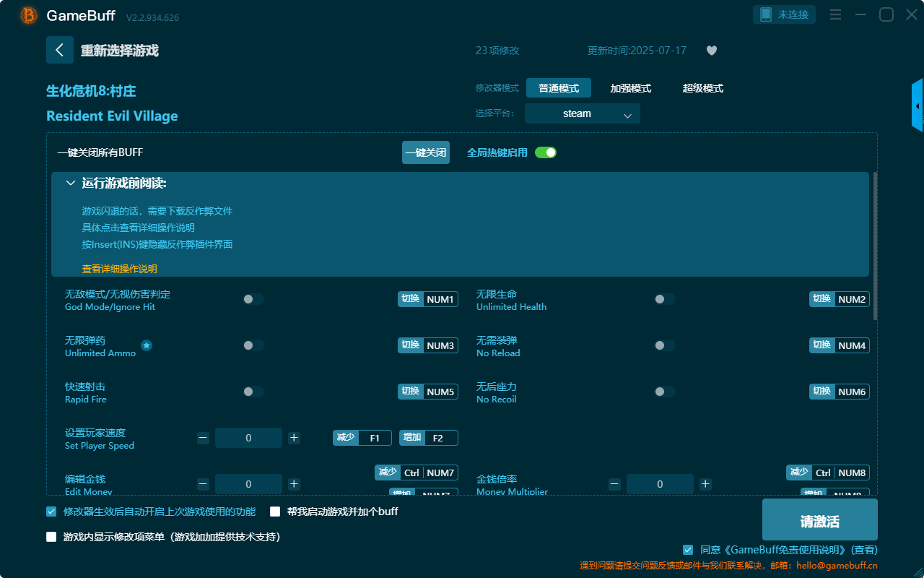Favorite this game via the heart icon

pos(711,51)
